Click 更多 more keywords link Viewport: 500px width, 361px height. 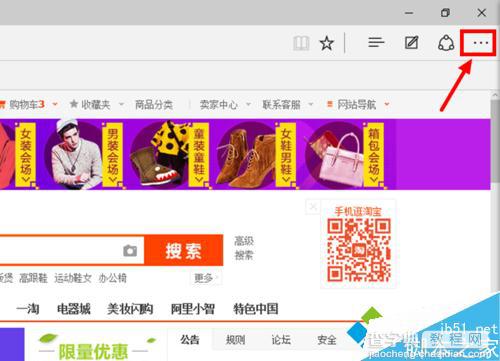[205, 278]
